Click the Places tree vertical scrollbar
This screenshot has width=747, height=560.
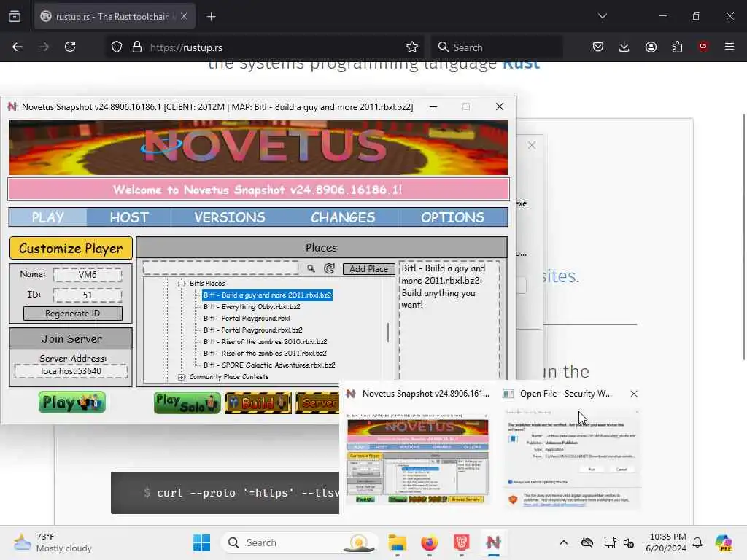388,332
